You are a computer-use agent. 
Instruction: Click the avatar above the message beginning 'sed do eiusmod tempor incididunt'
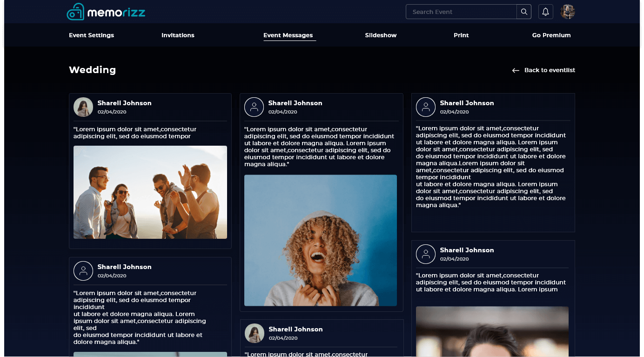[x=83, y=271]
